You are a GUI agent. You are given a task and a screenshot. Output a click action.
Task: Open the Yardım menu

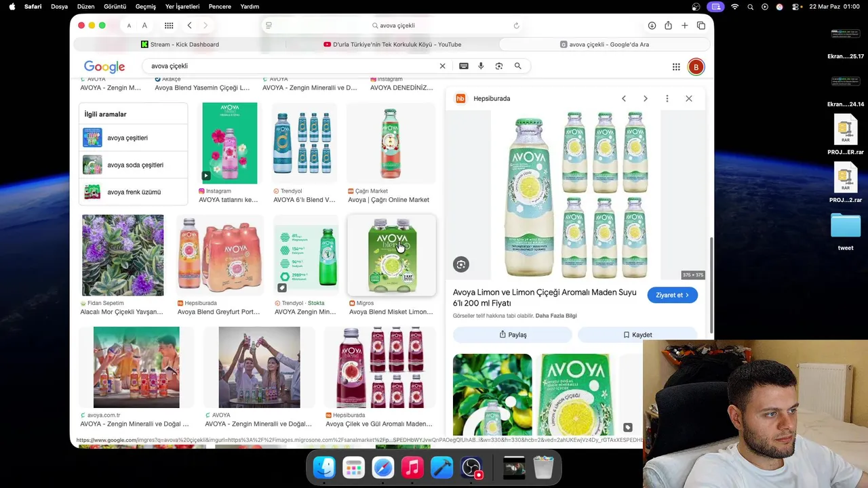pos(250,7)
